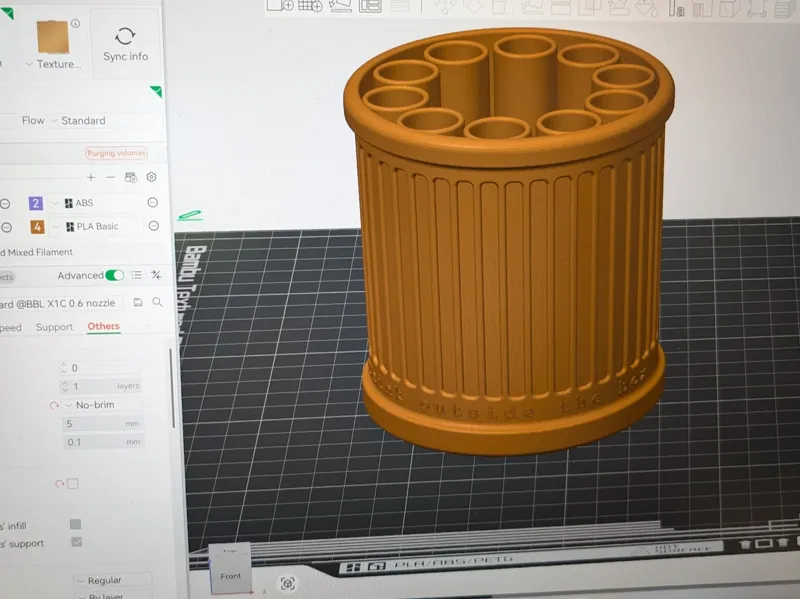Click the purple filament 2 color swatch
Image resolution: width=800 pixels, height=599 pixels.
(36, 204)
